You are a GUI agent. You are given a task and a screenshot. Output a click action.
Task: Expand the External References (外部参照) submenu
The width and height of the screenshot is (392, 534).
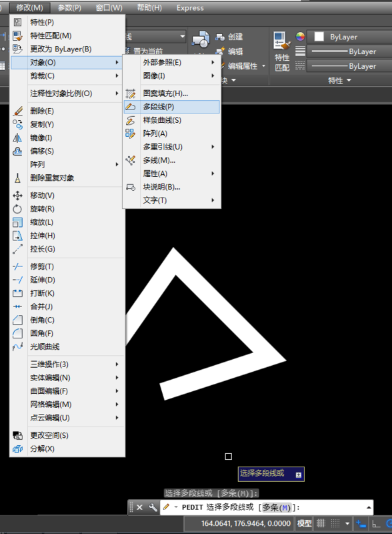pyautogui.click(x=171, y=62)
